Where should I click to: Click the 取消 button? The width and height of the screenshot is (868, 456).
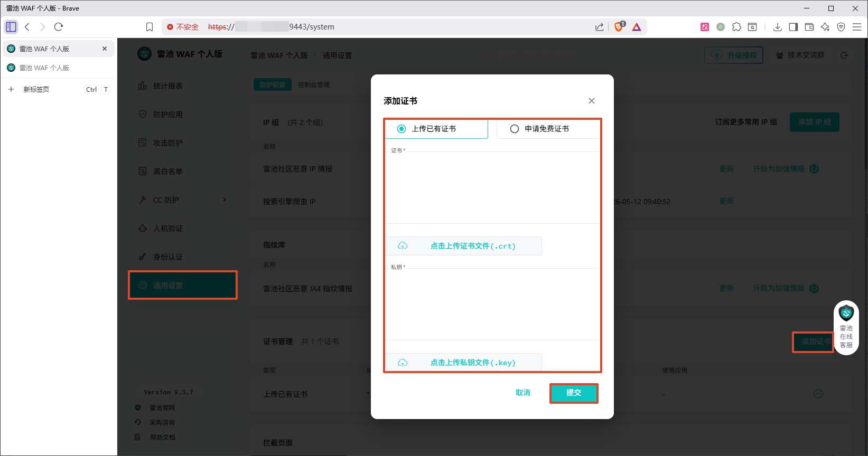click(523, 393)
